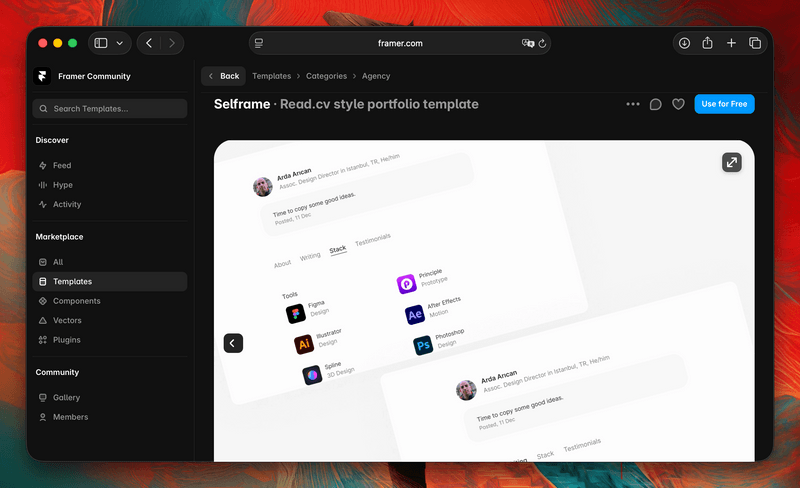Viewport: 800px width, 488px height.
Task: Select Templates under Marketplace
Action: coord(110,281)
